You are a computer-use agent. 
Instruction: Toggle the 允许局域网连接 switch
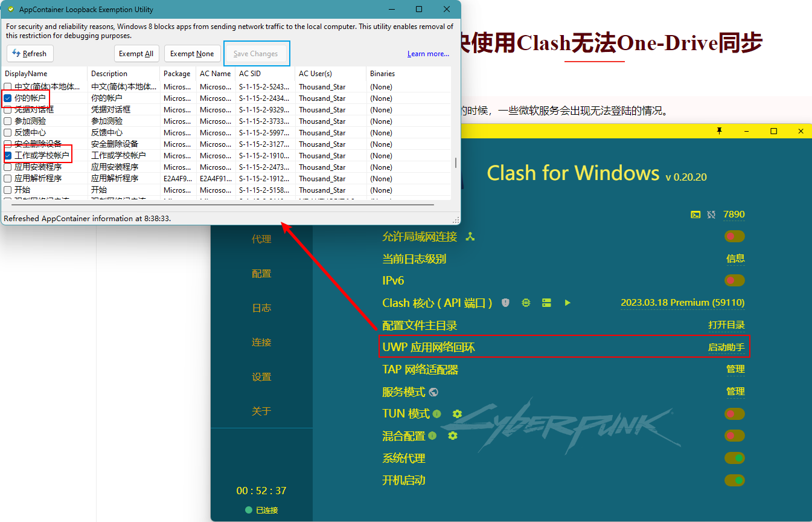[x=735, y=236]
